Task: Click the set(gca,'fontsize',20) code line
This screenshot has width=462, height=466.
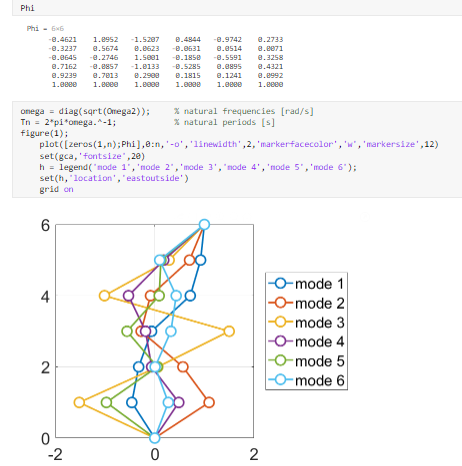Action: point(92,156)
